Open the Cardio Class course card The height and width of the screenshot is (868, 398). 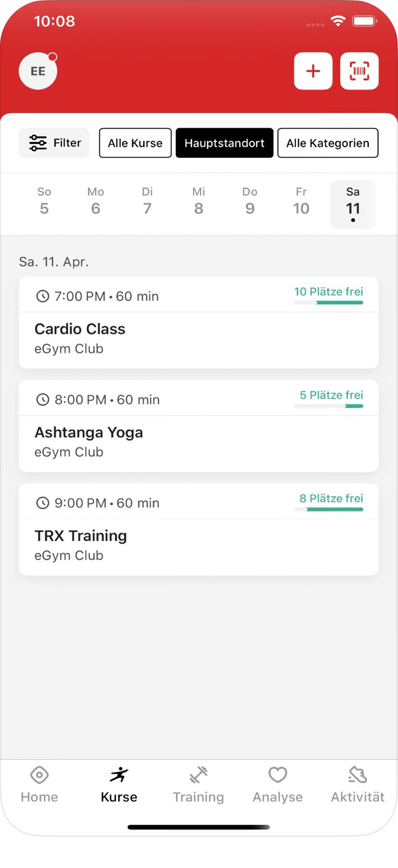(x=198, y=338)
